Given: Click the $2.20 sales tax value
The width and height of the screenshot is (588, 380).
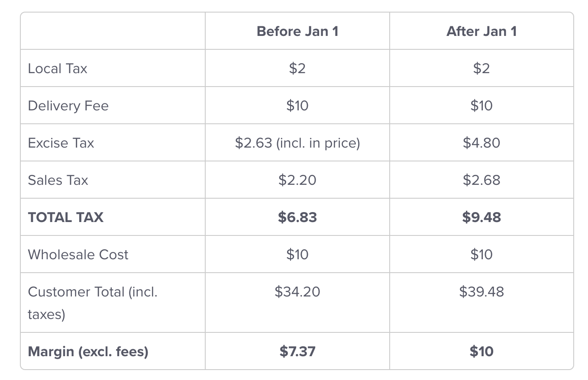Looking at the screenshot, I should click(297, 180).
